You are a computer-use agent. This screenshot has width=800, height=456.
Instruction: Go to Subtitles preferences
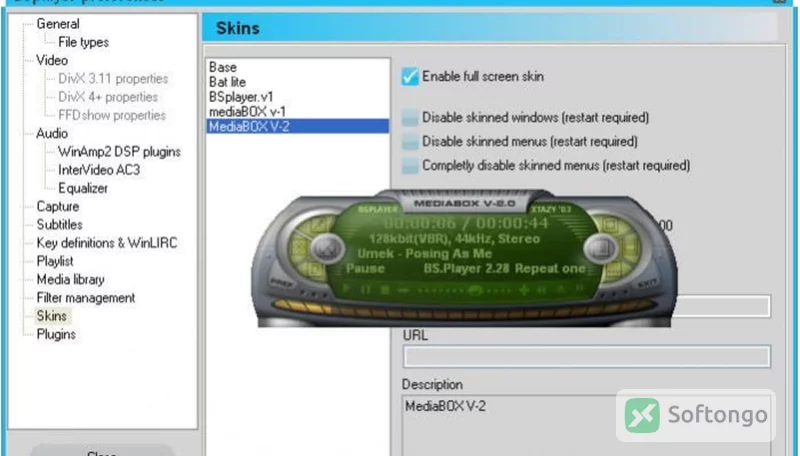coord(59,225)
